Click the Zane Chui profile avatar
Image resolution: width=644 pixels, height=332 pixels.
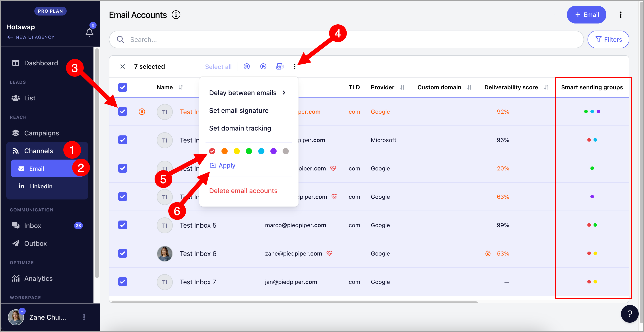[x=16, y=317]
